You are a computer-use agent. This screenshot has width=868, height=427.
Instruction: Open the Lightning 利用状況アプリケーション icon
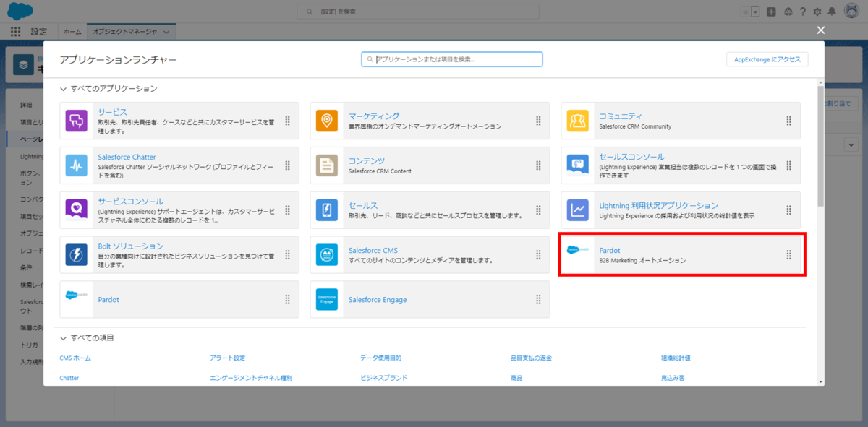578,210
